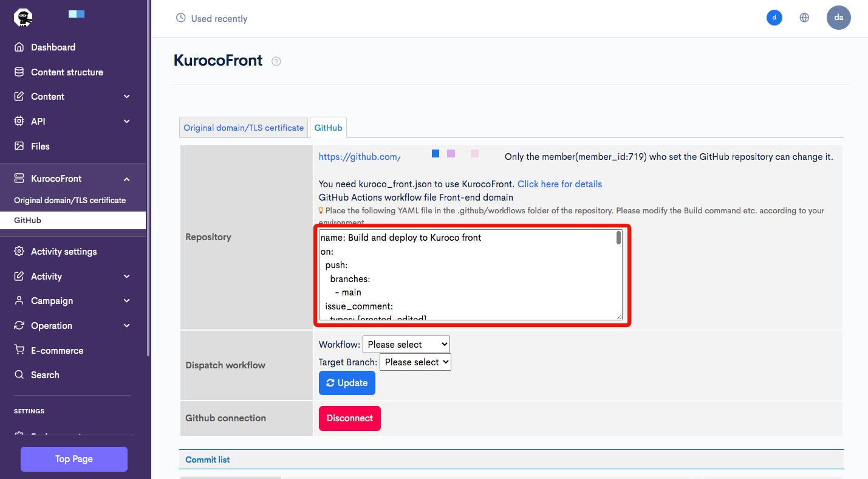Click the Activity pencil icon

coord(19,277)
